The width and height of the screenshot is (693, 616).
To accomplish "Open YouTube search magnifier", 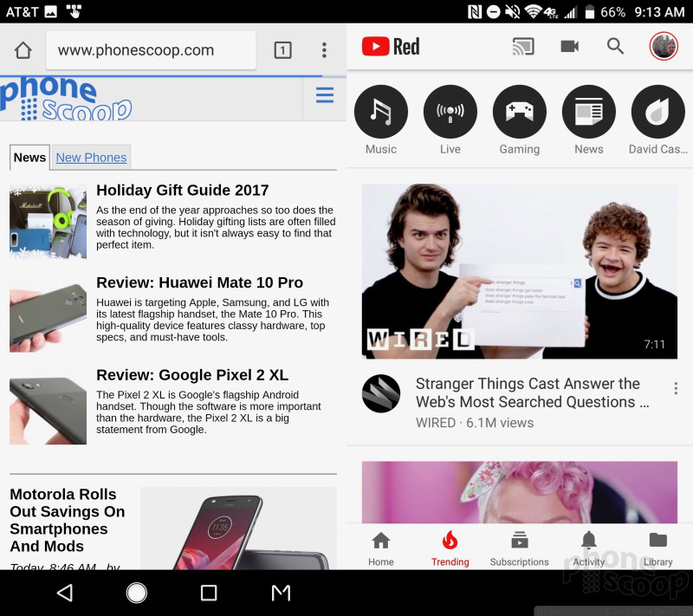I will 615,46.
